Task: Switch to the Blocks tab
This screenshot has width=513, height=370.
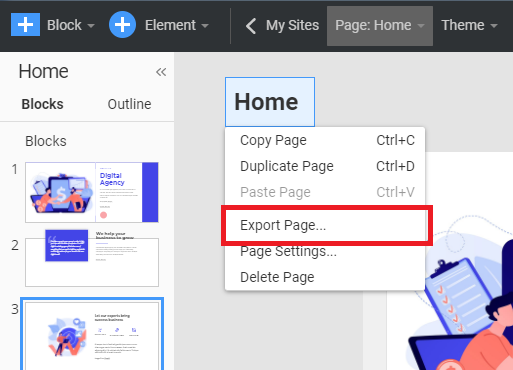Action: pyautogui.click(x=42, y=104)
